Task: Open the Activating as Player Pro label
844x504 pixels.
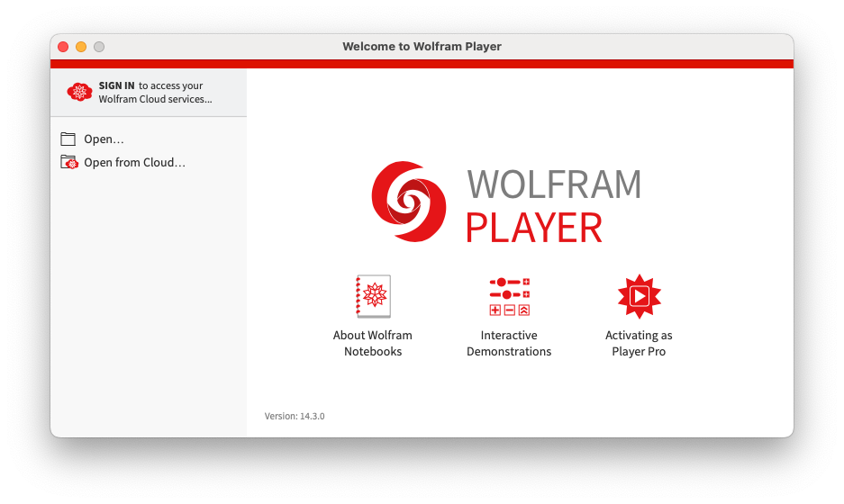Action: point(639,343)
